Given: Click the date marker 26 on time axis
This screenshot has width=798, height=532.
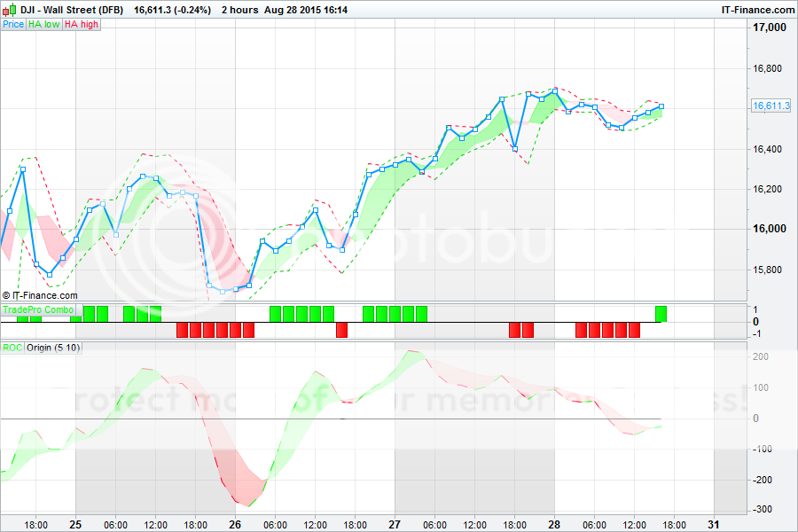Looking at the screenshot, I should 235,523.
